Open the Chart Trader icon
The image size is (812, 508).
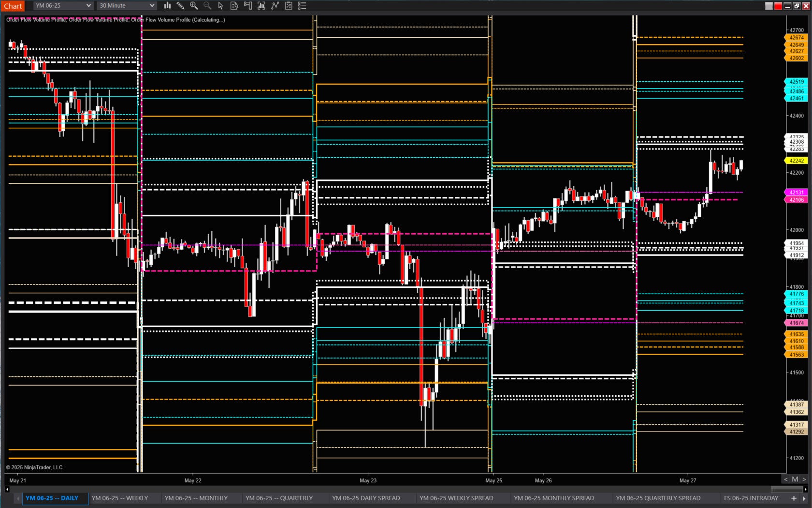248,6
